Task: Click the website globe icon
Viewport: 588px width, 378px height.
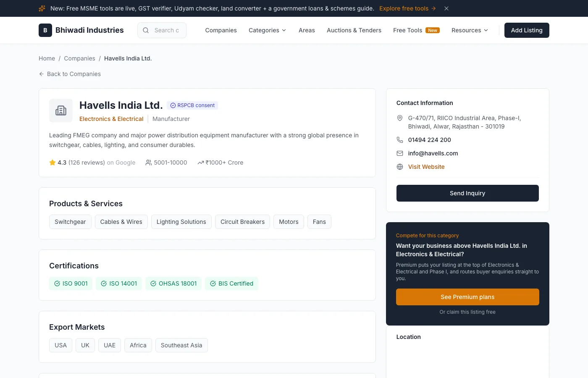Action: pyautogui.click(x=400, y=167)
